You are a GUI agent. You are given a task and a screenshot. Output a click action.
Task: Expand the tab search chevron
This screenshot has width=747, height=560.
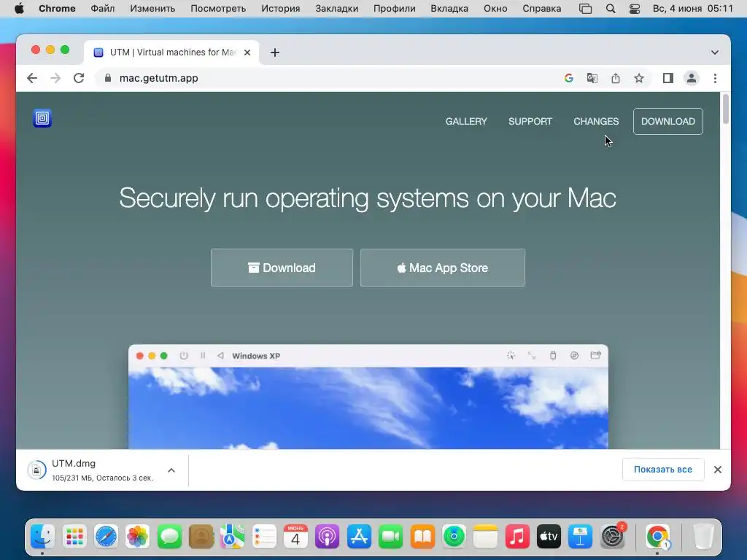(x=715, y=52)
